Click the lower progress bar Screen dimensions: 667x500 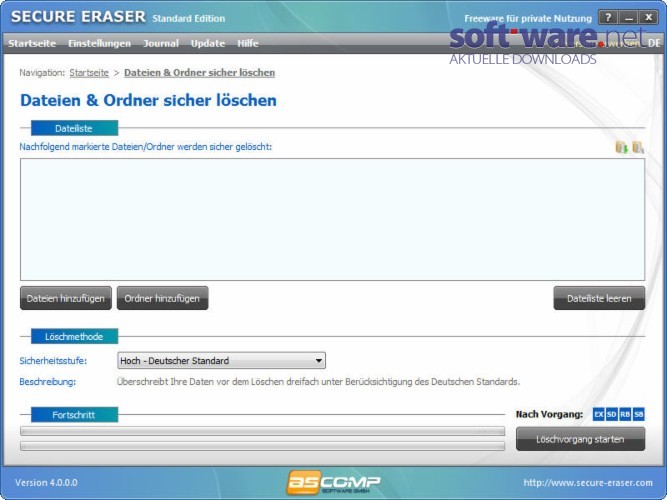[262, 446]
